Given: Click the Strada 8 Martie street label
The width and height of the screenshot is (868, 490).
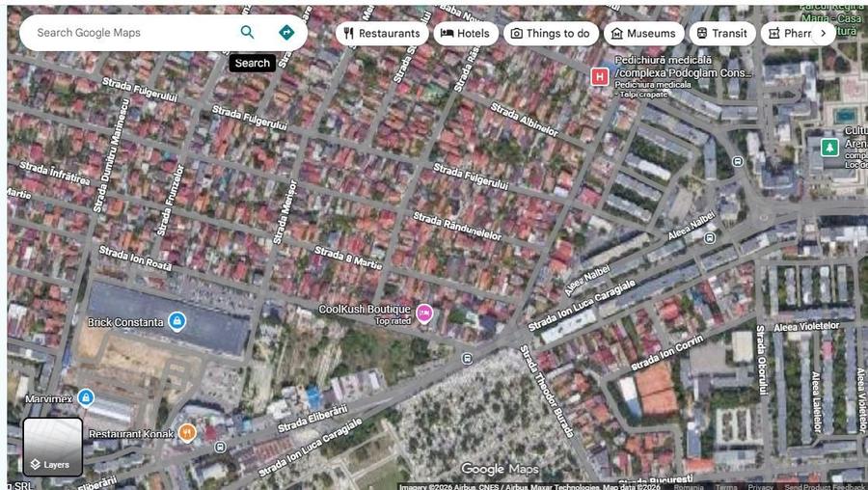Looking at the screenshot, I should (x=348, y=259).
